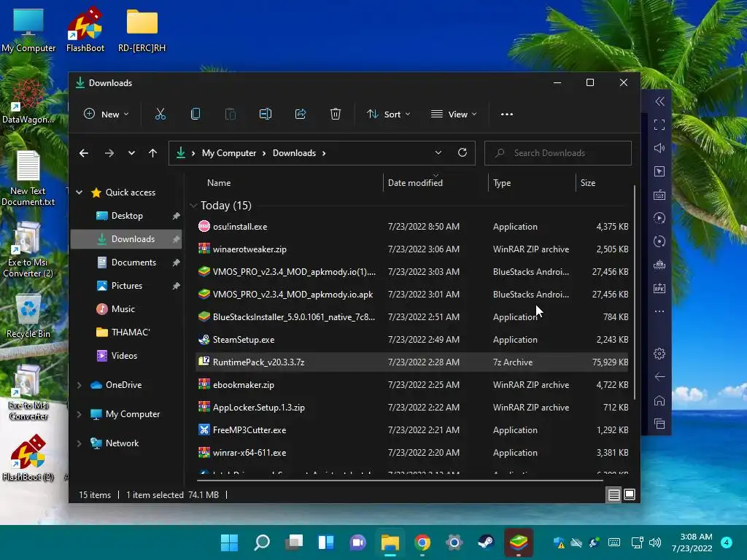This screenshot has height=560, width=747.
Task: Select New Text Document.txt on desktop
Action: tap(28, 179)
